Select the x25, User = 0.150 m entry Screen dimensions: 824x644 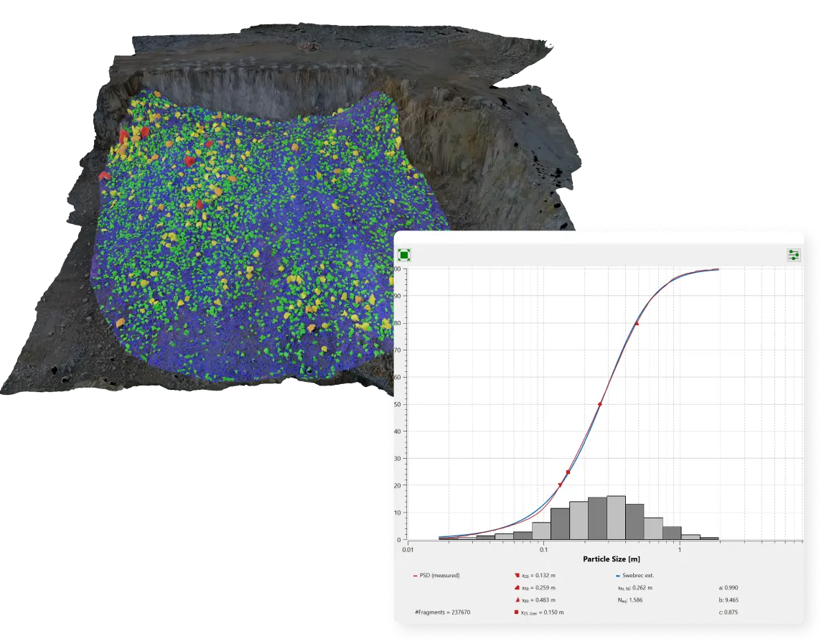pos(542,612)
